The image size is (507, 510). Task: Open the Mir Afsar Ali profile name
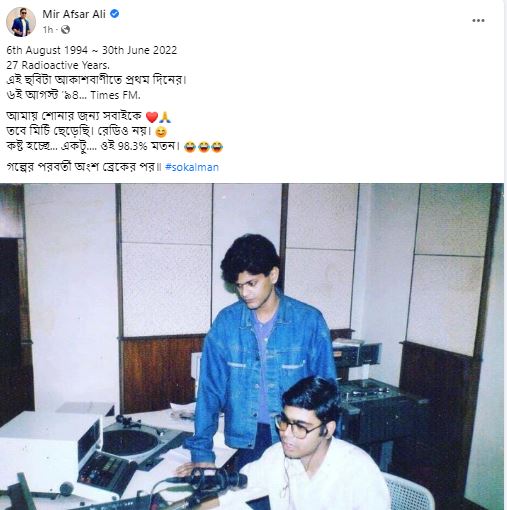coord(74,14)
